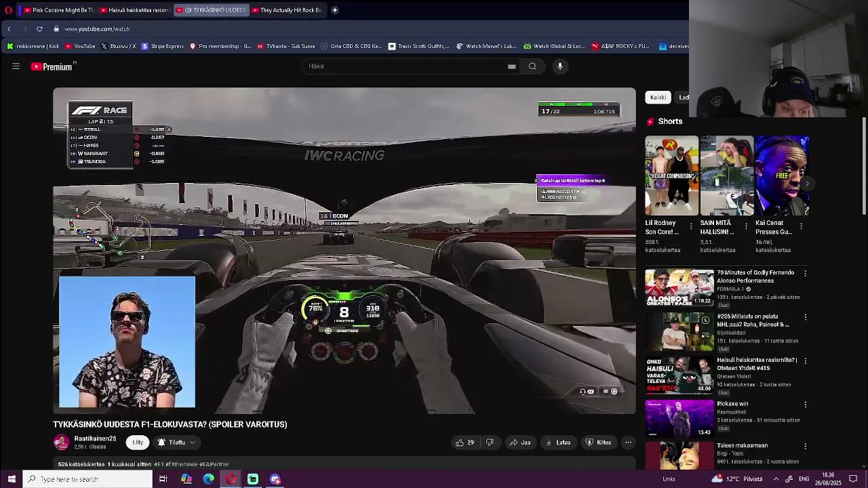Open the #286 Millaista on pelata video title
Screen dimensions: 868x488
tap(753, 321)
